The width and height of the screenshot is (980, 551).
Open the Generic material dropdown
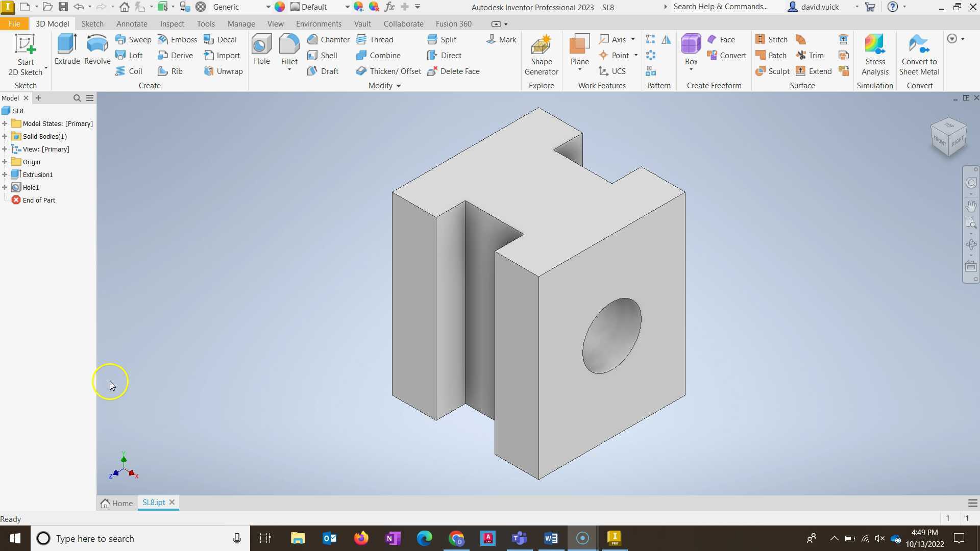(x=267, y=7)
